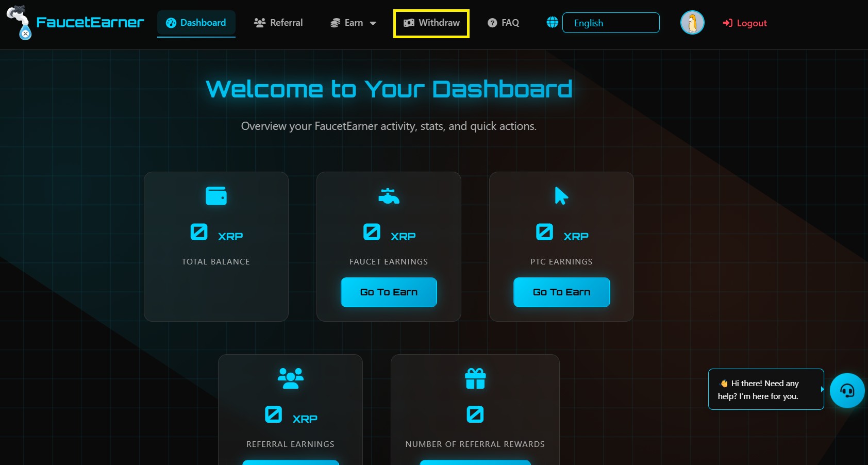This screenshot has height=465, width=868.
Task: Click the wallet icon above Total Balance
Action: click(216, 196)
